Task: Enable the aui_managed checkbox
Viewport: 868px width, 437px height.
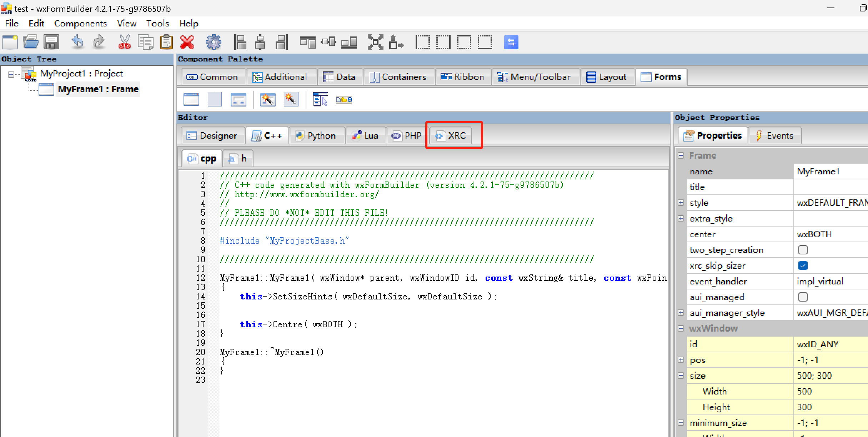Action: (x=803, y=297)
